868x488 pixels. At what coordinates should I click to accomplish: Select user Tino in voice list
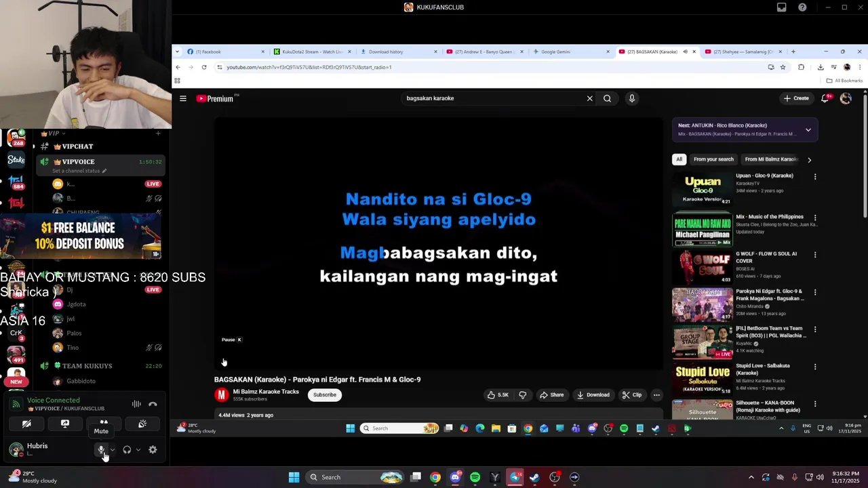point(73,348)
